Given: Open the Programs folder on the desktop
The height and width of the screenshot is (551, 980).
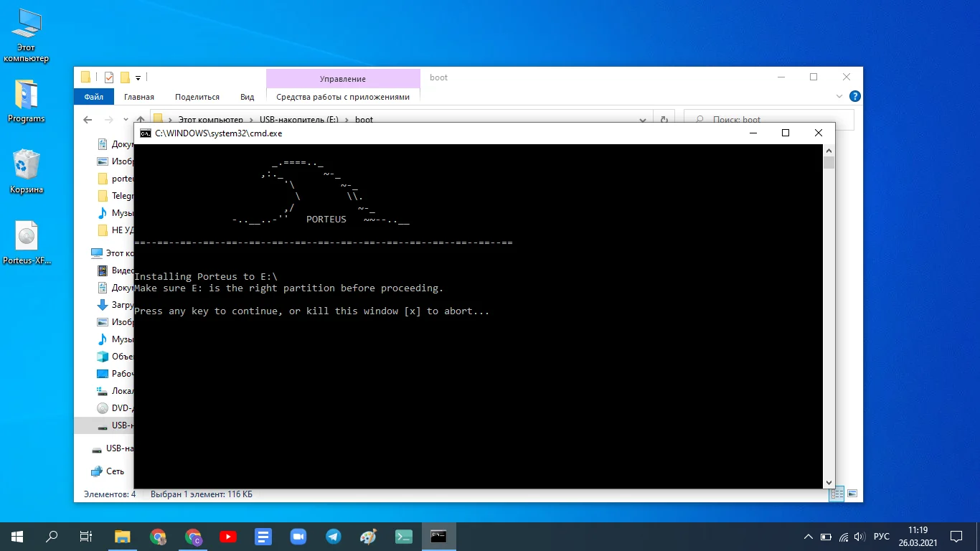Looking at the screenshot, I should (26, 101).
